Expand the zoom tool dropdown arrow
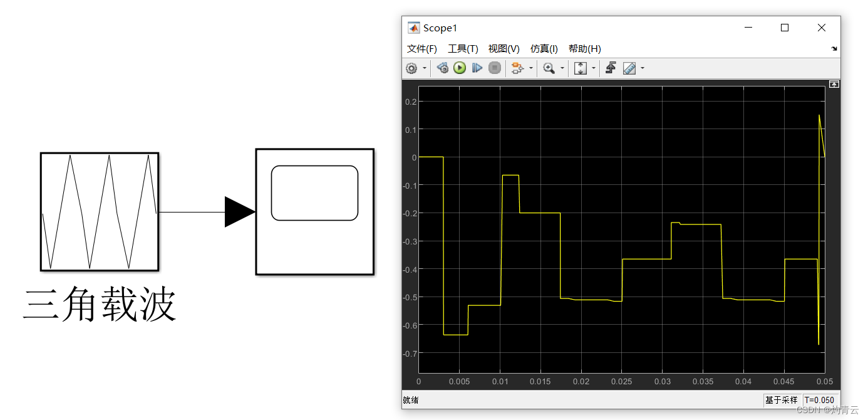Viewport: 868px width, 420px height. pos(562,68)
